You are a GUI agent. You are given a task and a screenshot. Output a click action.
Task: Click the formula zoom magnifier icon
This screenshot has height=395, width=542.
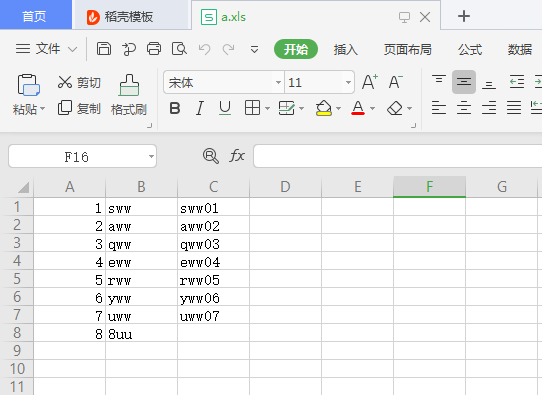tap(211, 156)
